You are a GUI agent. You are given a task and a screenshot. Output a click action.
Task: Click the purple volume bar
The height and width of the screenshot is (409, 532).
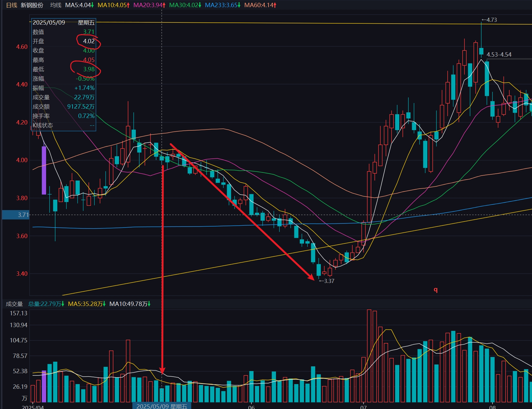(x=44, y=386)
